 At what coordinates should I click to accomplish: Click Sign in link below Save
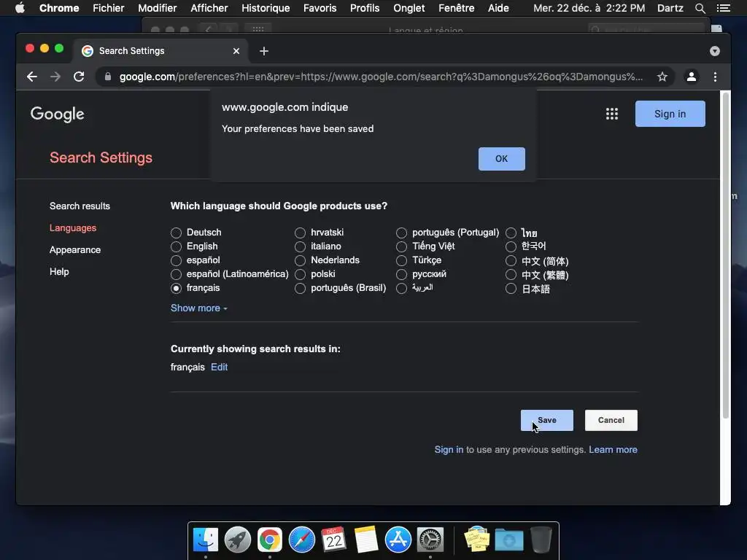(449, 449)
